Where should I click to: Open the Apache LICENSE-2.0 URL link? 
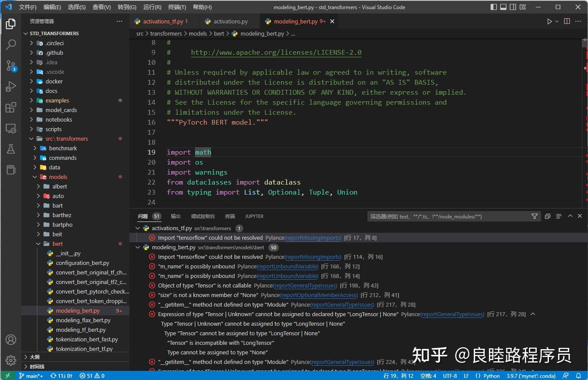(276, 53)
